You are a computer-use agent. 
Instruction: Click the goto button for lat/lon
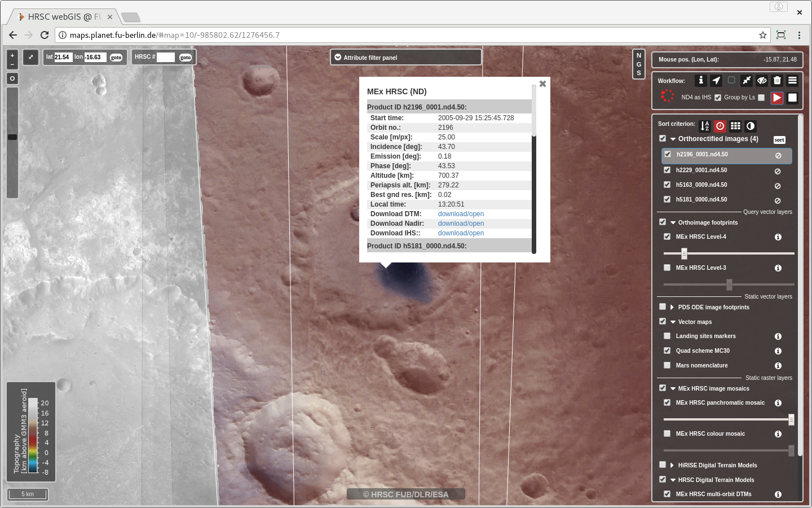116,58
